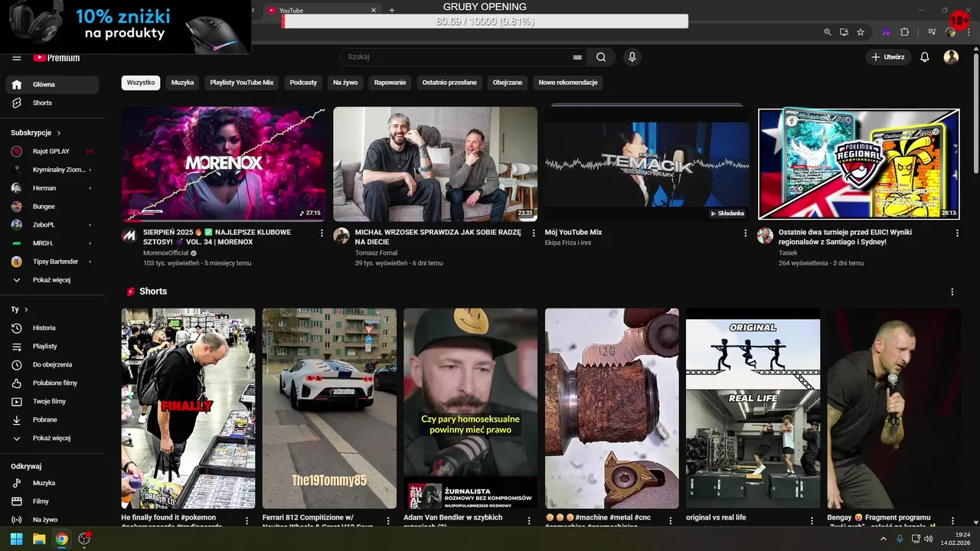Select the Rapowanie filter chip
Screen dimensions: 980x551
390,83
